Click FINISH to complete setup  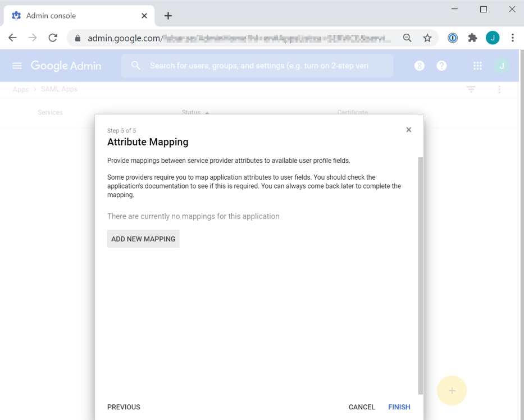(399, 407)
